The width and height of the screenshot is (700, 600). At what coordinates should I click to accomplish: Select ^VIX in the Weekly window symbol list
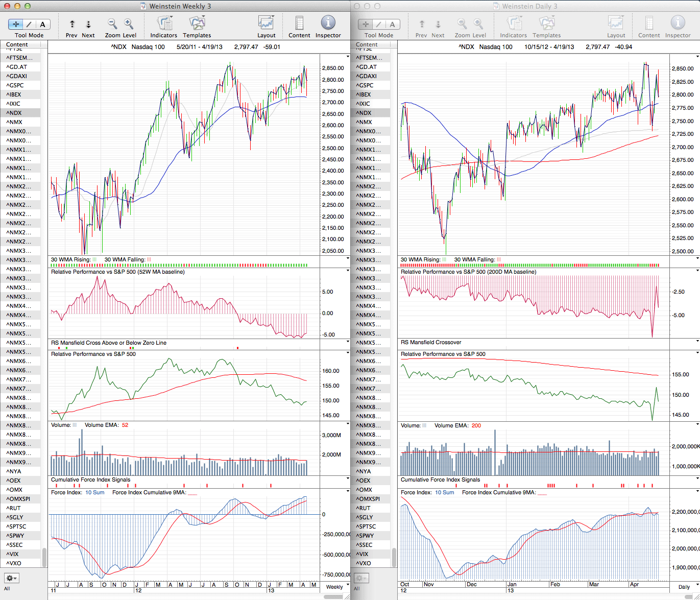(14, 554)
